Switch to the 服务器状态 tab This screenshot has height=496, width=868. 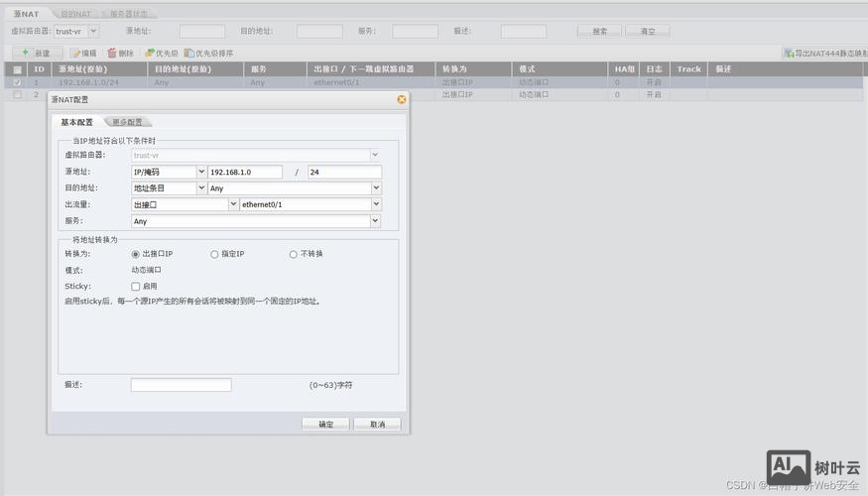pyautogui.click(x=128, y=13)
